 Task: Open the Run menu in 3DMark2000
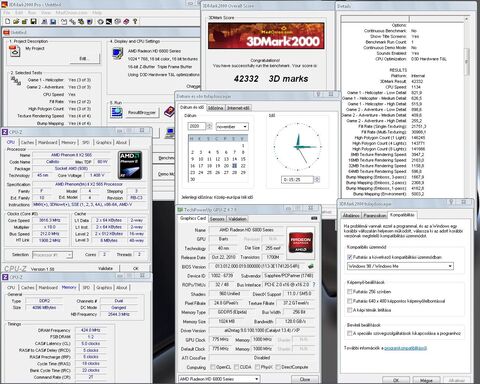(32, 13)
